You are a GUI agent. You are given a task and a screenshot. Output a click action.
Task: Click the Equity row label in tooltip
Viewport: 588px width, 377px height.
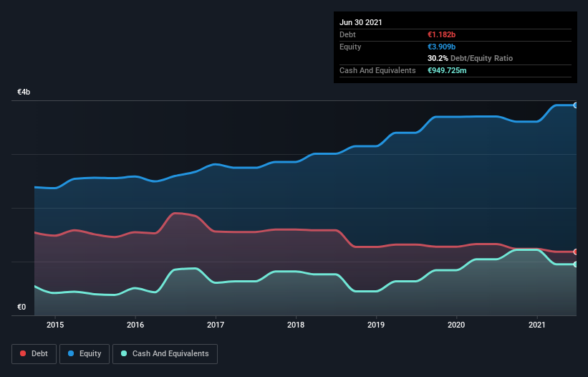(350, 47)
